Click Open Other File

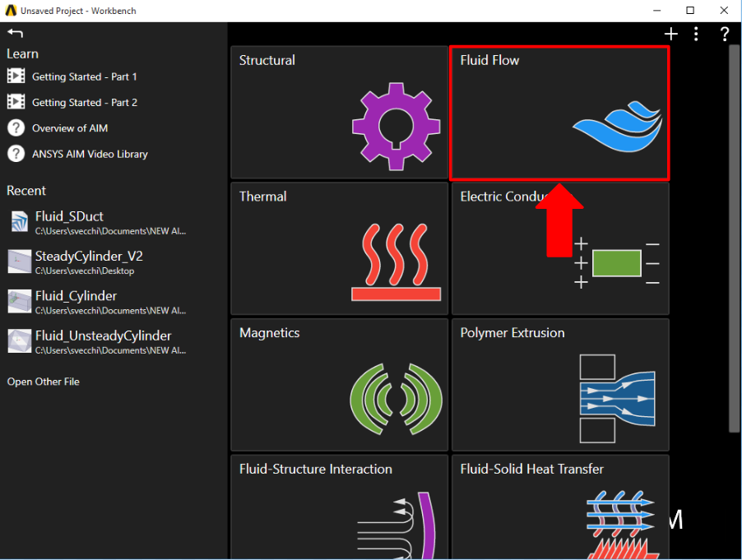(x=43, y=382)
